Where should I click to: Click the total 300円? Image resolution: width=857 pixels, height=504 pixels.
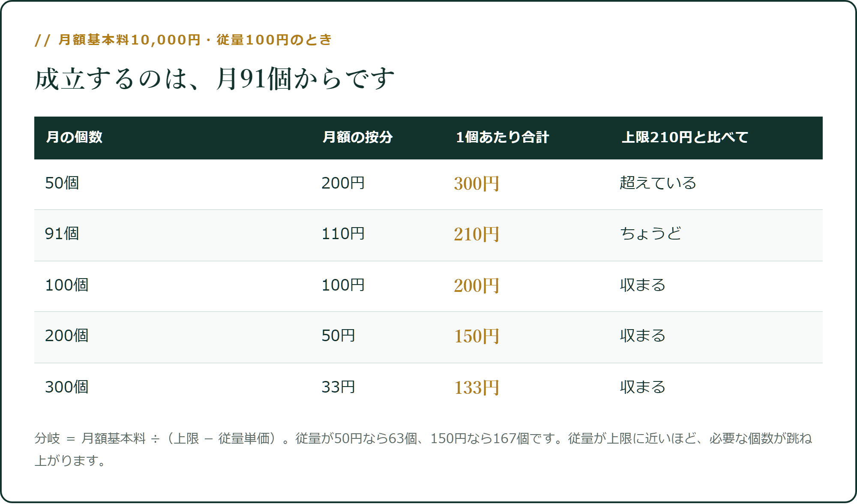476,183
